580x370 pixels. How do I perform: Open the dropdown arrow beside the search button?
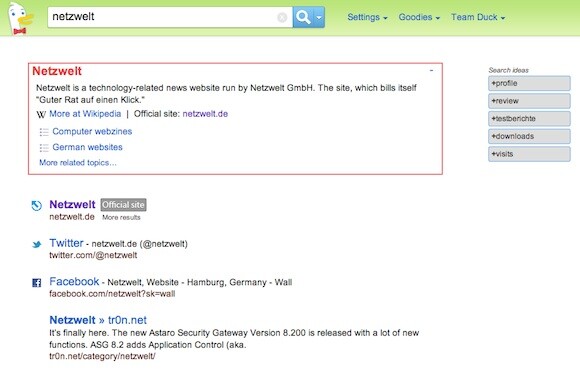319,17
